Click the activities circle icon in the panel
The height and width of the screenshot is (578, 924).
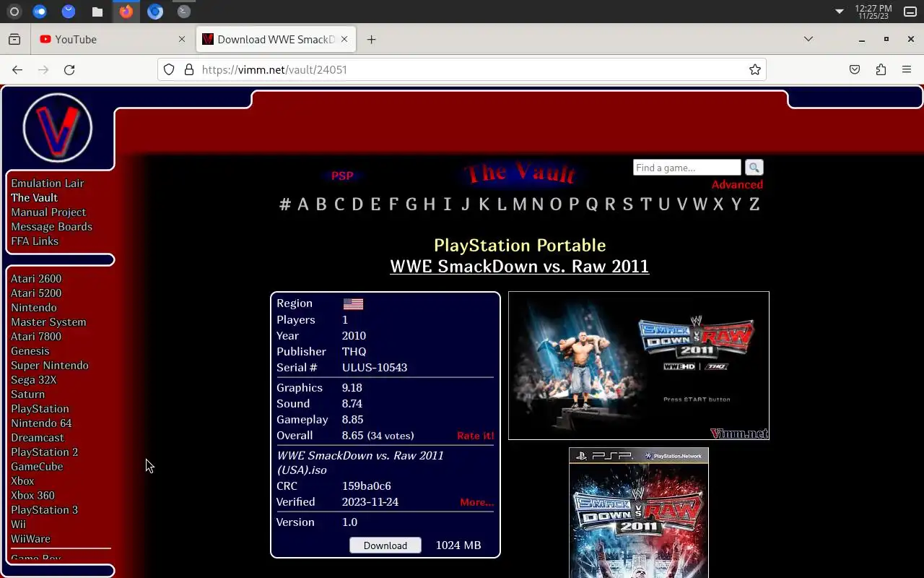tap(14, 12)
